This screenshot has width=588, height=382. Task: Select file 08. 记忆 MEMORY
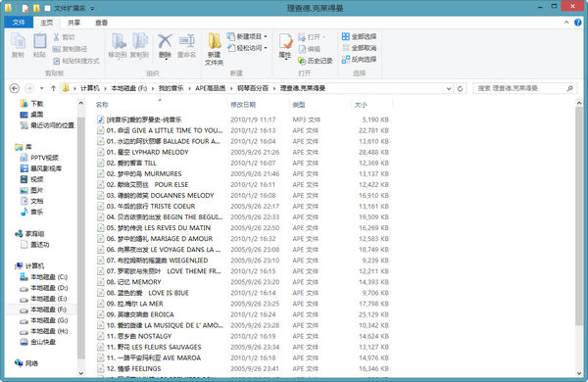coord(129,282)
